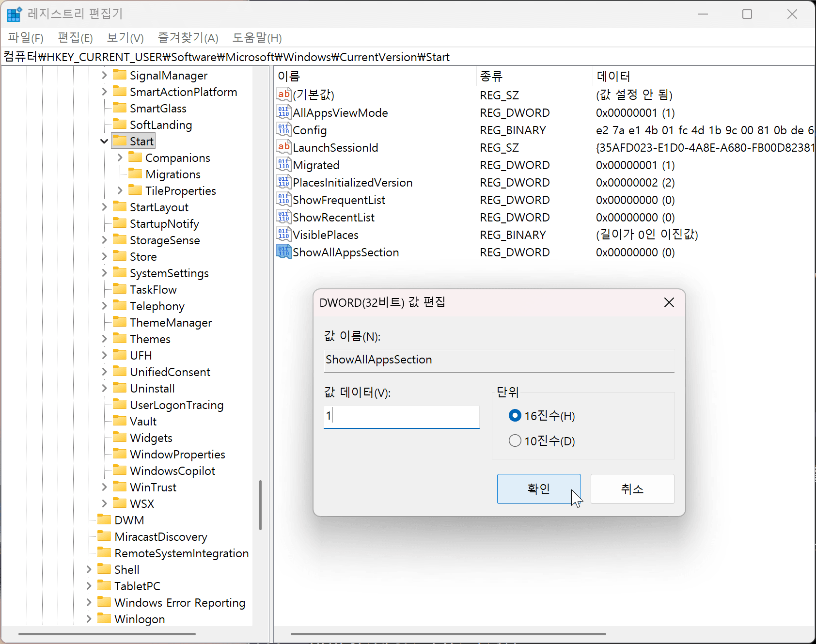This screenshot has height=644, width=816.
Task: Open the 보기(V) menu
Action: pos(125,38)
